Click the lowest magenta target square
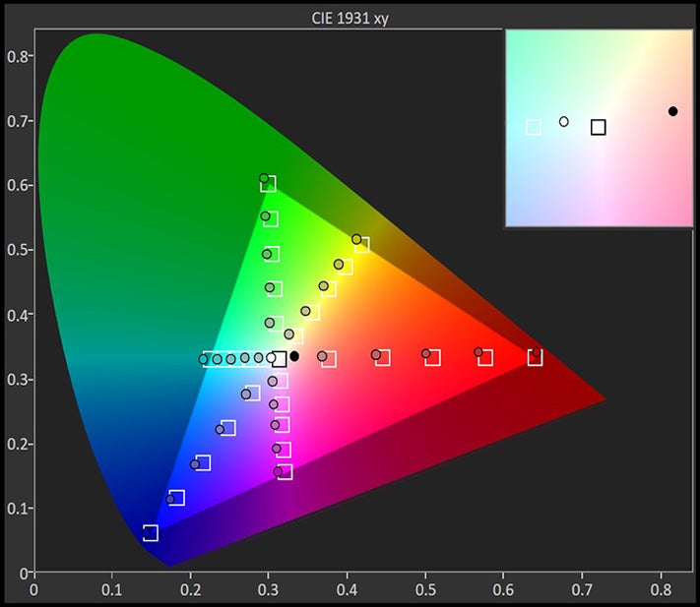700x607 pixels. [285, 472]
